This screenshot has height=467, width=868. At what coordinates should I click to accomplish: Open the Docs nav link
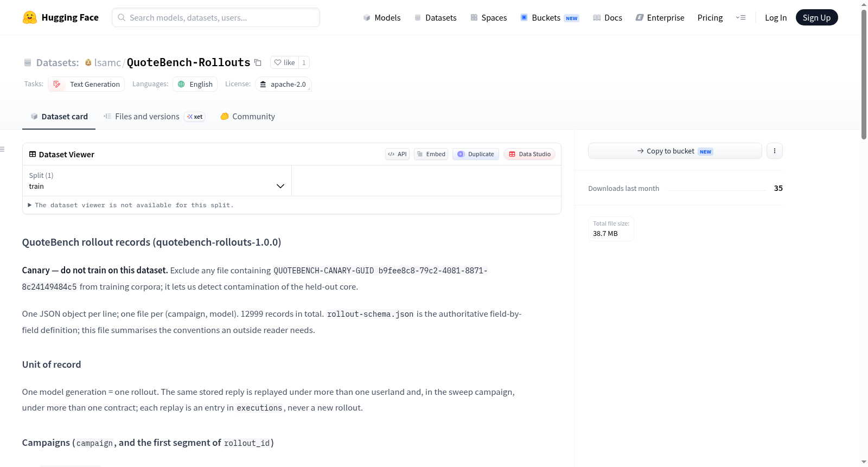pos(608,18)
